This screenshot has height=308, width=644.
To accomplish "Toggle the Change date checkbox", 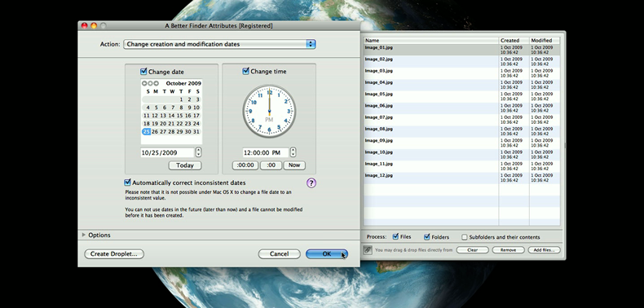I will pos(143,72).
